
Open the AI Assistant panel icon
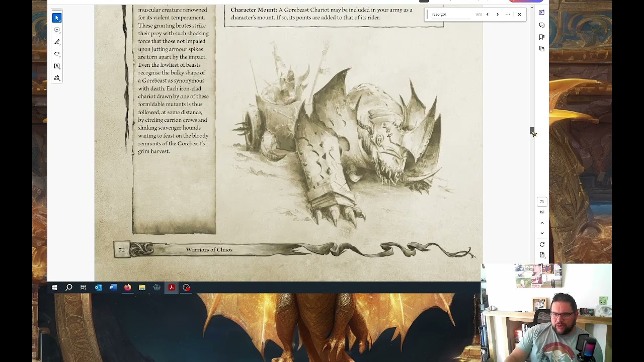[x=542, y=13]
